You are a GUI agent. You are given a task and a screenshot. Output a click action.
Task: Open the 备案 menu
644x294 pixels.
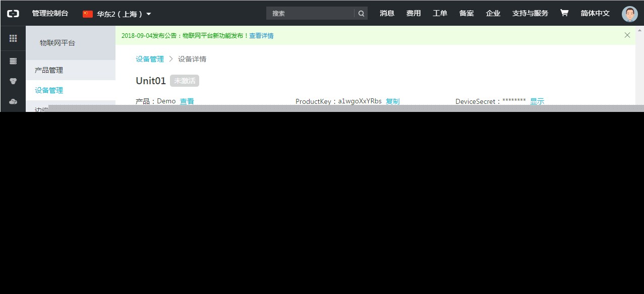coord(466,13)
